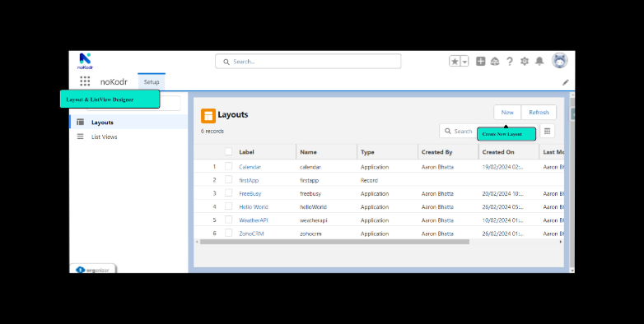Image resolution: width=644 pixels, height=324 pixels.
Task: Sort by the Created On column header
Action: pos(497,152)
